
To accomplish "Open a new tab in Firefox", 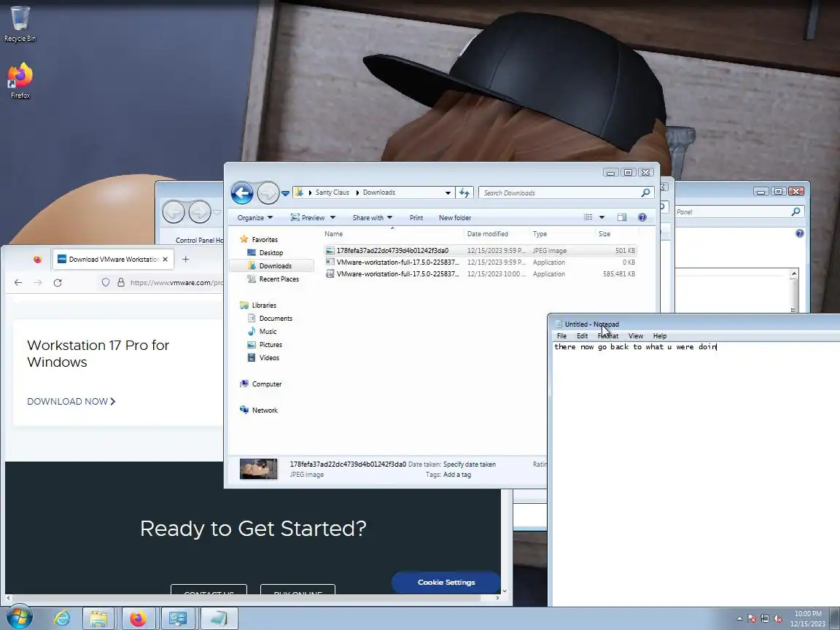I will (185, 260).
